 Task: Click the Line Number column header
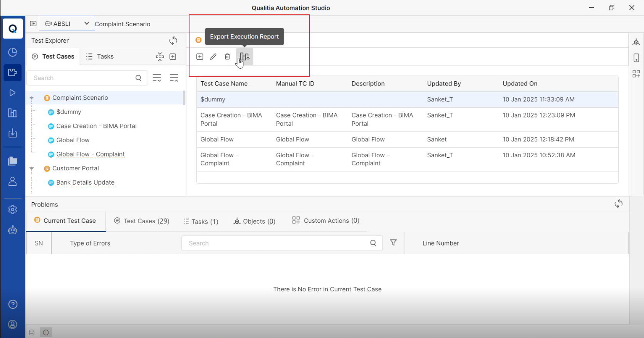point(441,243)
